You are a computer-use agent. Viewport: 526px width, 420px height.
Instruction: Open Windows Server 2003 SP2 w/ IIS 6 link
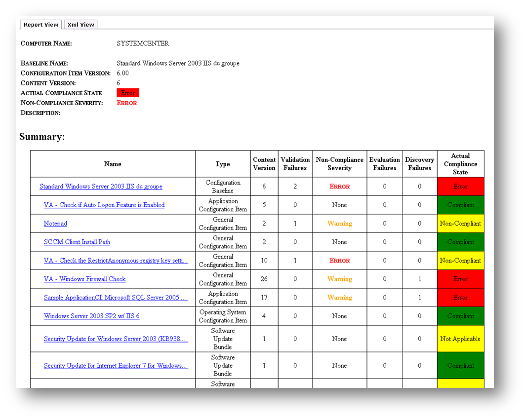click(x=91, y=316)
